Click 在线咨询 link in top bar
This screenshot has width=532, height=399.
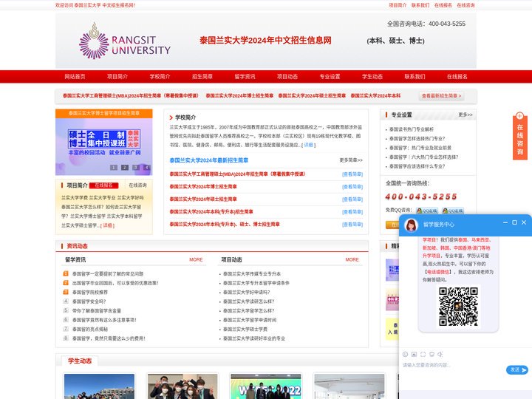pos(465,5)
